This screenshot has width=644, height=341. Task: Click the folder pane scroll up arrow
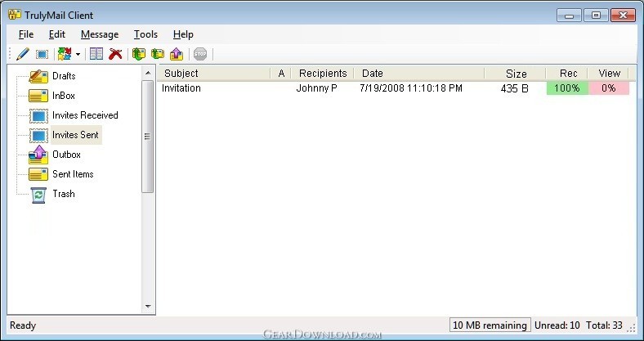coord(148,73)
